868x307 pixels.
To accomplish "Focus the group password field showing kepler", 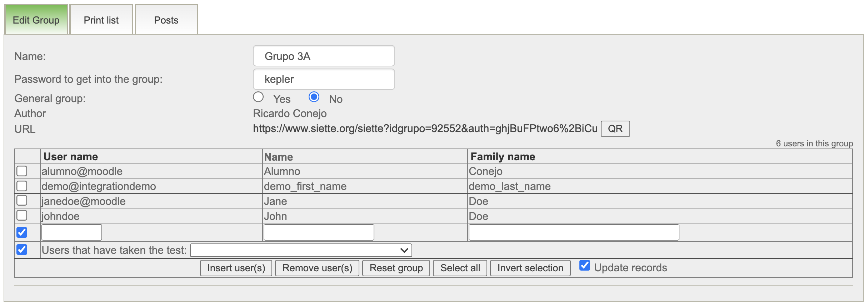I will 324,79.
